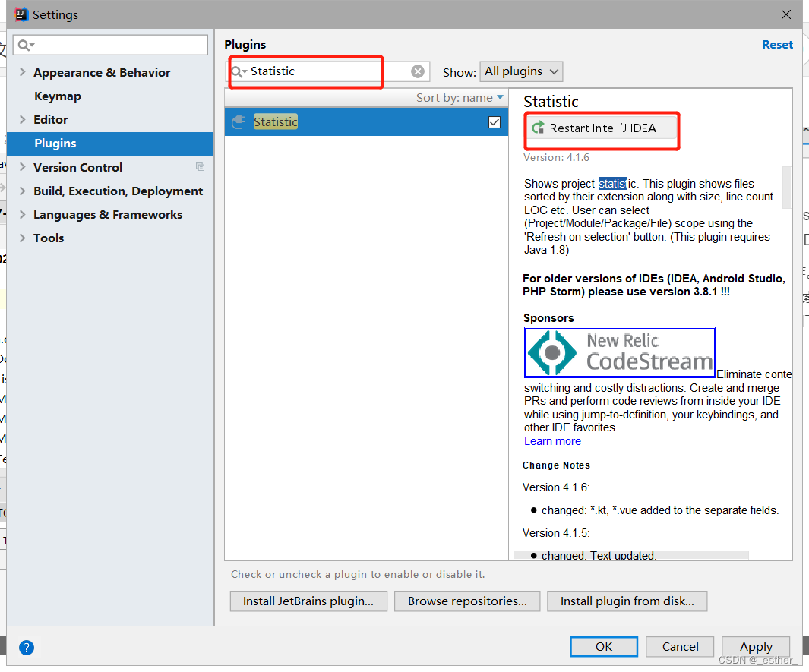Expand Languages & Frameworks node
Screen dimensions: 809x672
pos(22,215)
